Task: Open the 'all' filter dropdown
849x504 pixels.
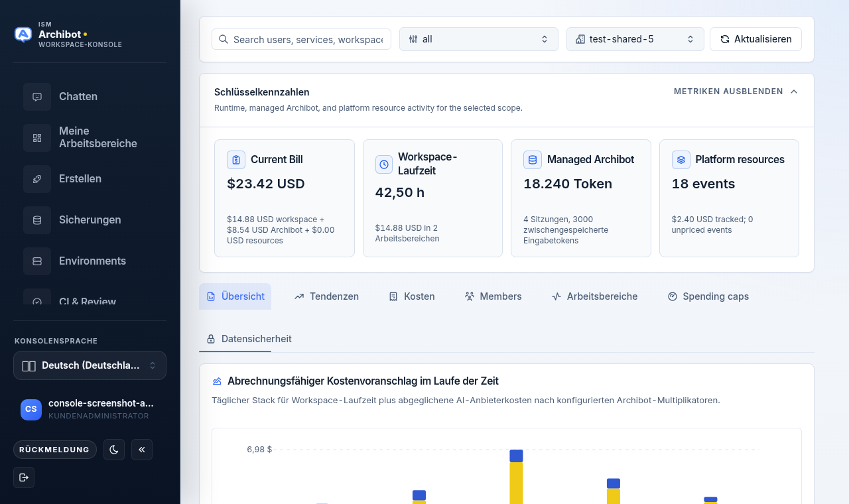Action: (479, 39)
